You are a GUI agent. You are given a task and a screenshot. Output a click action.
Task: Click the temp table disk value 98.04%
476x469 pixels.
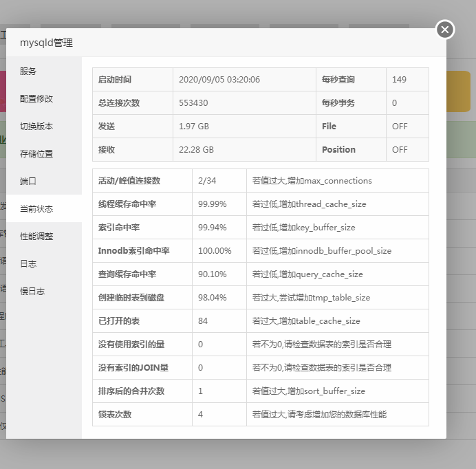(x=212, y=298)
